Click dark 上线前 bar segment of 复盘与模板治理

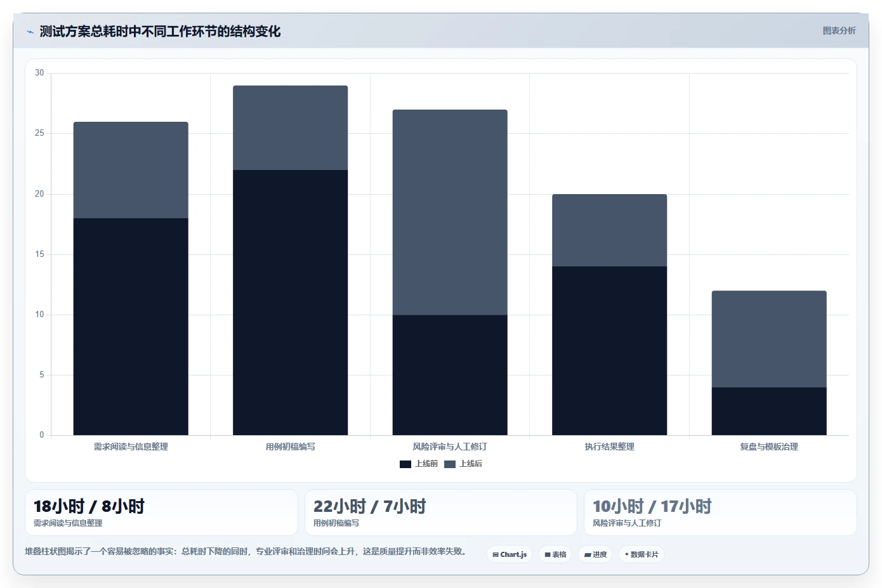coord(769,411)
